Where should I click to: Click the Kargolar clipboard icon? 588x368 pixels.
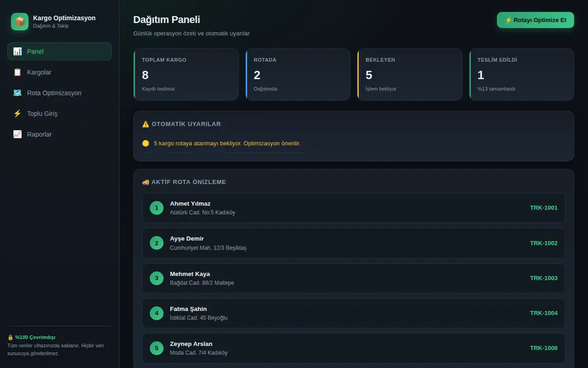pos(17,72)
